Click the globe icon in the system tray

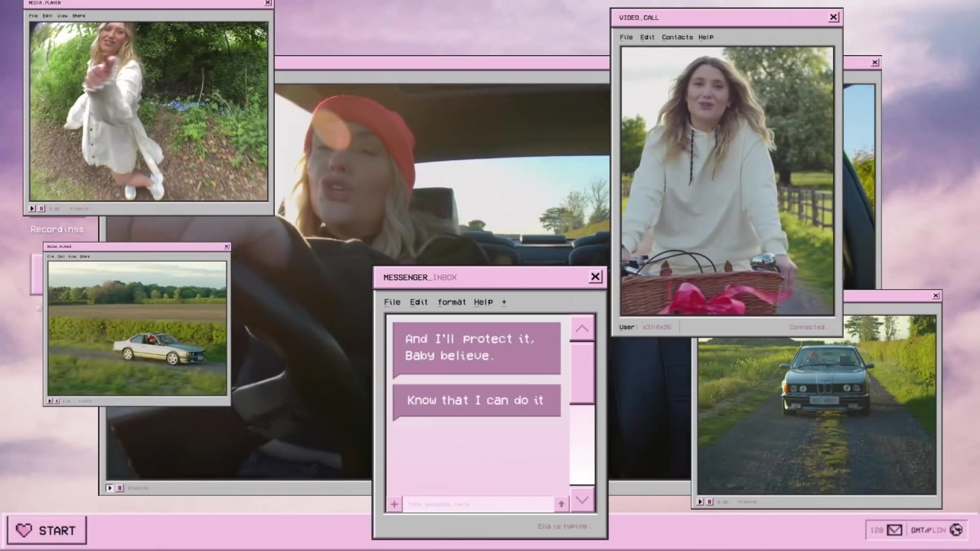[x=956, y=530]
